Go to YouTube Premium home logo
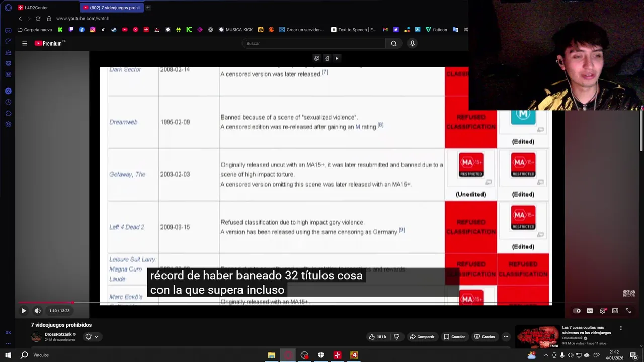The width and height of the screenshot is (644, 362). pyautogui.click(x=48, y=43)
